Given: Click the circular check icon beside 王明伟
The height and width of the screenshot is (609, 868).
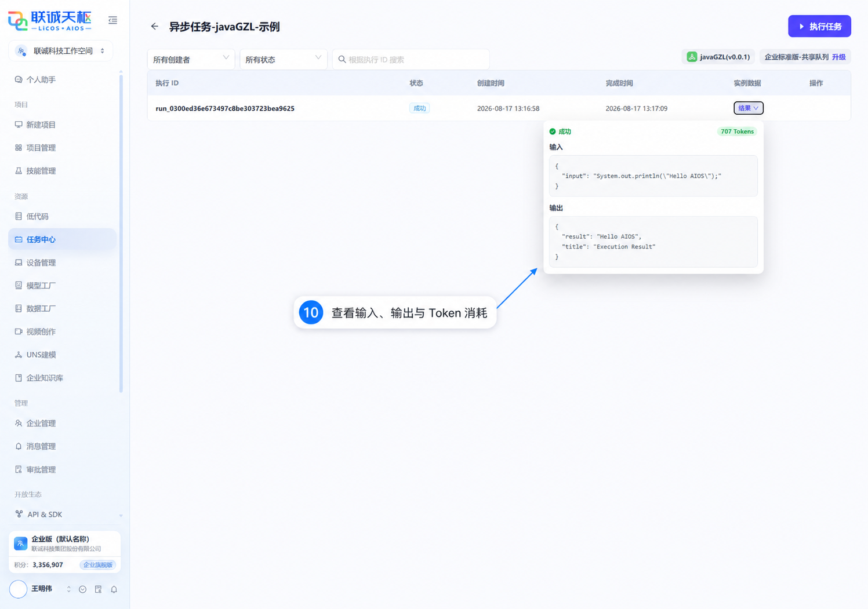Looking at the screenshot, I should (83, 589).
